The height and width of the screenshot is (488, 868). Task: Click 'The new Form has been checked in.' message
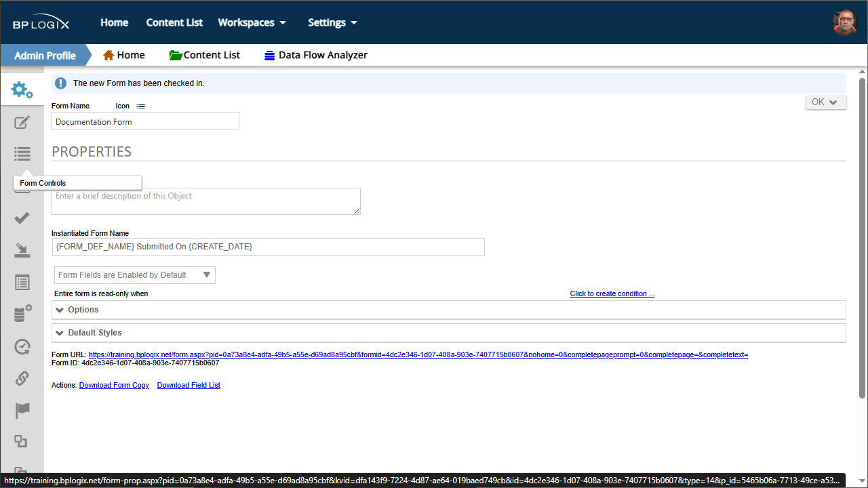(x=138, y=83)
